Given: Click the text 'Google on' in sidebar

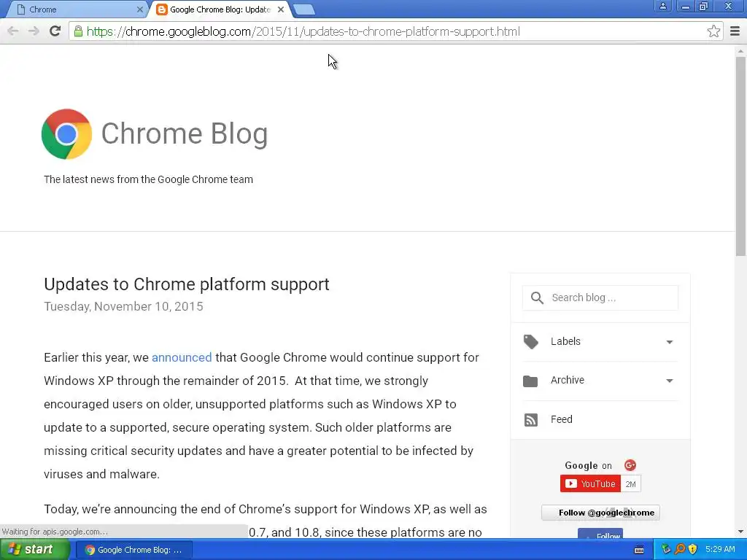Looking at the screenshot, I should pyautogui.click(x=588, y=465).
